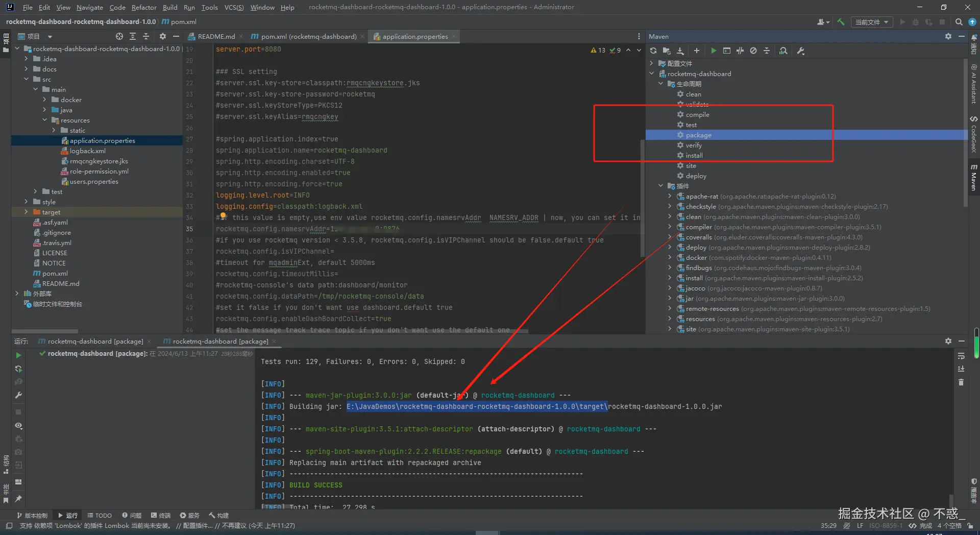Image resolution: width=980 pixels, height=535 pixels.
Task: Open Maven settings wrench icon
Action: [800, 51]
